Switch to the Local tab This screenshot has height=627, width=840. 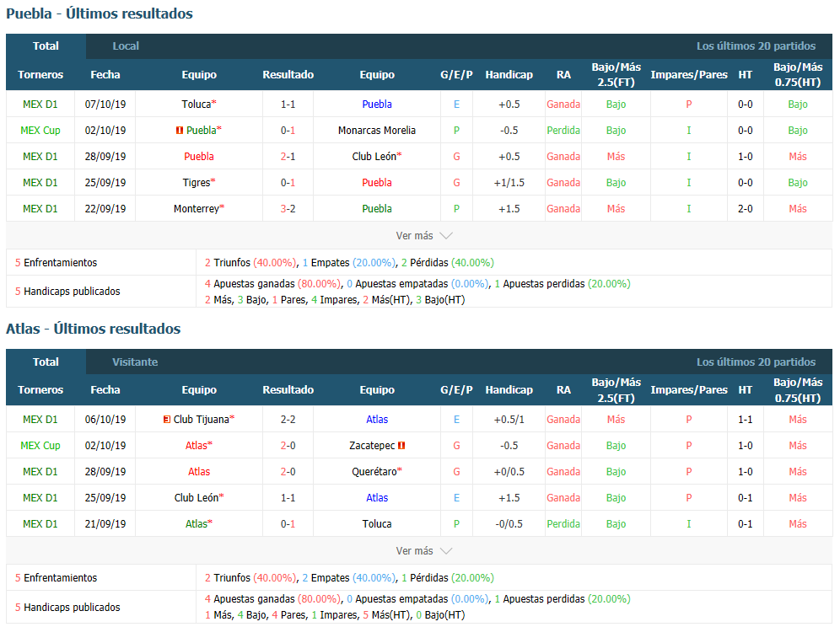[x=126, y=46]
